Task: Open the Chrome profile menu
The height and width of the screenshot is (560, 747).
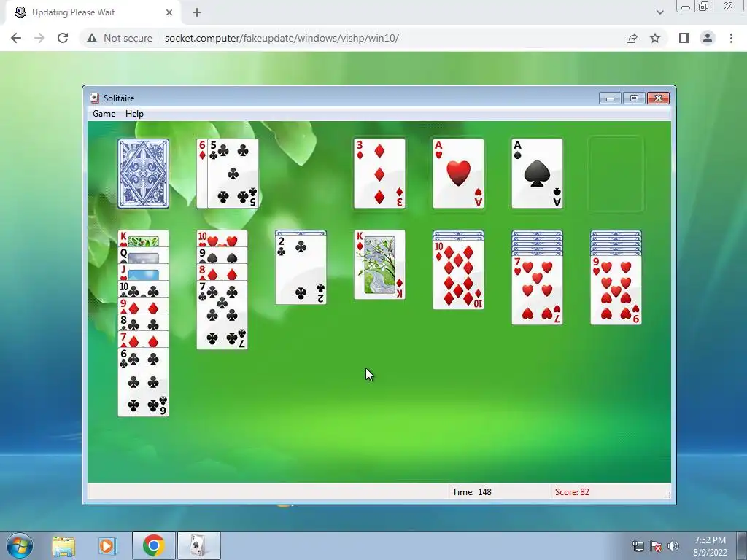Action: pos(708,38)
